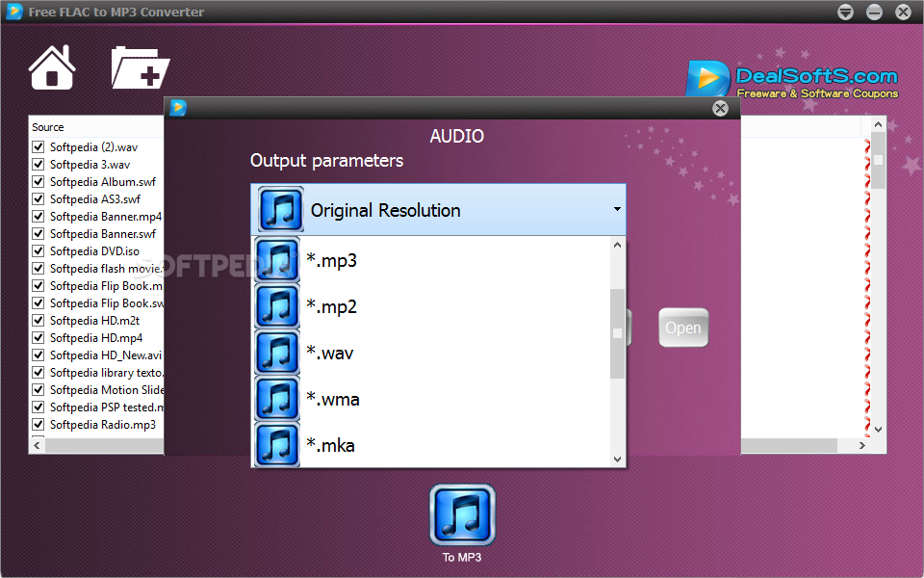Open the main window title bar dropdown menu
924x578 pixels.
[846, 12]
